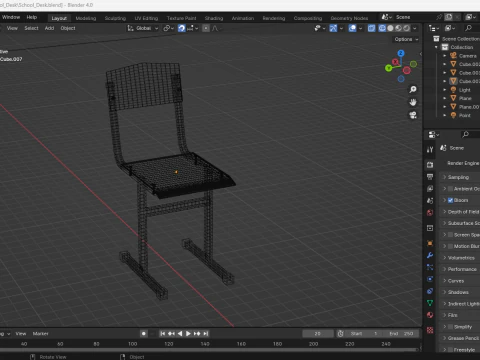Open the Render properties tab

click(x=430, y=165)
